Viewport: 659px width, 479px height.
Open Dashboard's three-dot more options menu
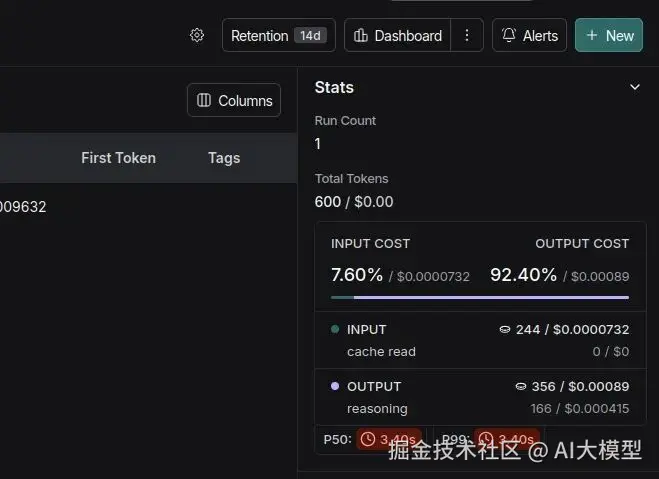(467, 35)
